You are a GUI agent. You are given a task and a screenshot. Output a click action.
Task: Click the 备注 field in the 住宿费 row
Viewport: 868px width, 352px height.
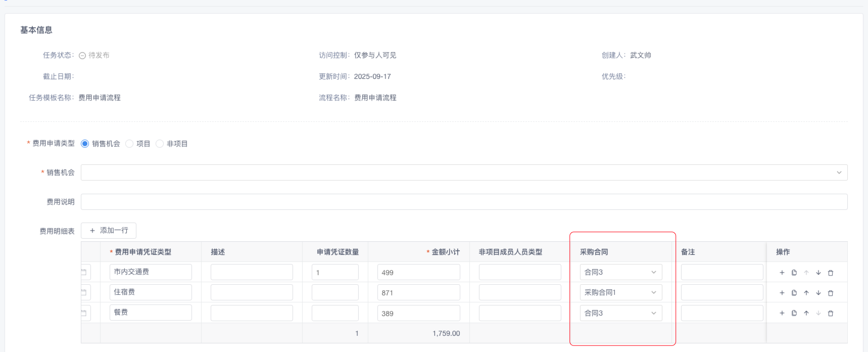click(x=721, y=292)
